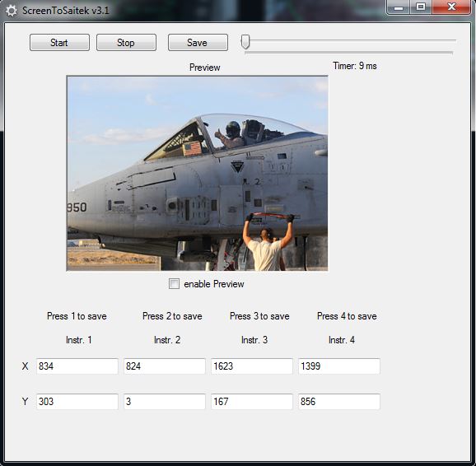Click the 'Press 3 to save' label
Image resolution: width=476 pixels, height=466 pixels.
click(x=259, y=316)
